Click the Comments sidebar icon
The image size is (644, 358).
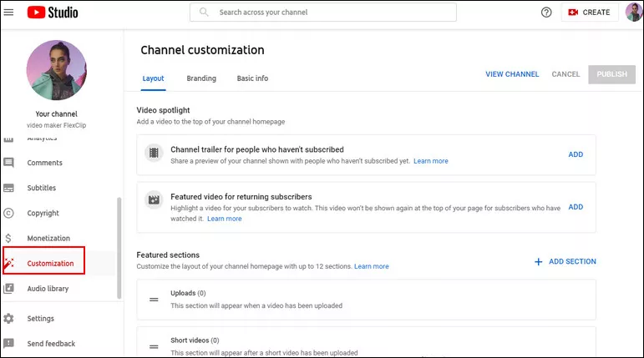tap(8, 163)
